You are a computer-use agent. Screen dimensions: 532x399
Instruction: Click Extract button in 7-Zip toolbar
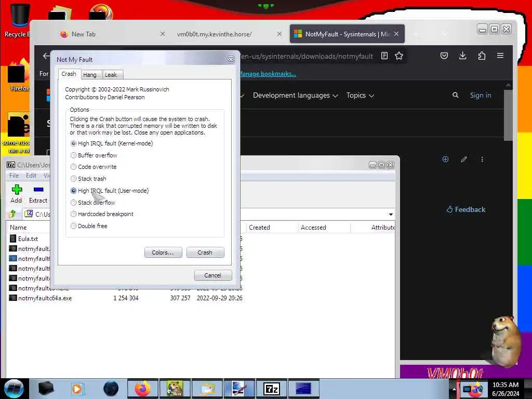[x=38, y=194]
